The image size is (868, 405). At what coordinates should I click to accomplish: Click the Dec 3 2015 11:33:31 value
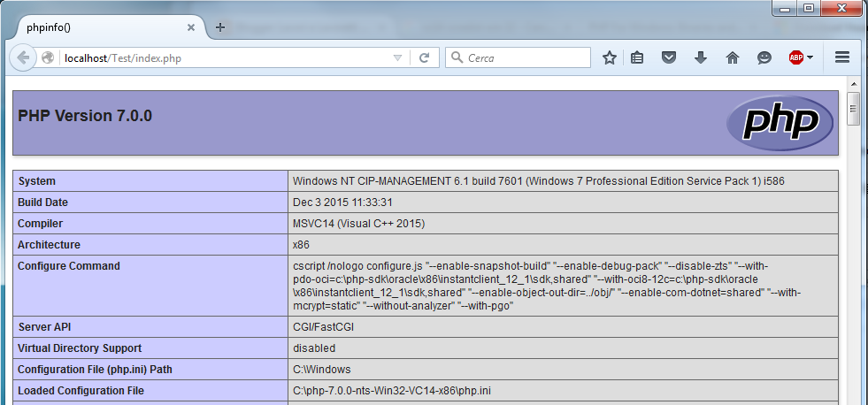(342, 202)
